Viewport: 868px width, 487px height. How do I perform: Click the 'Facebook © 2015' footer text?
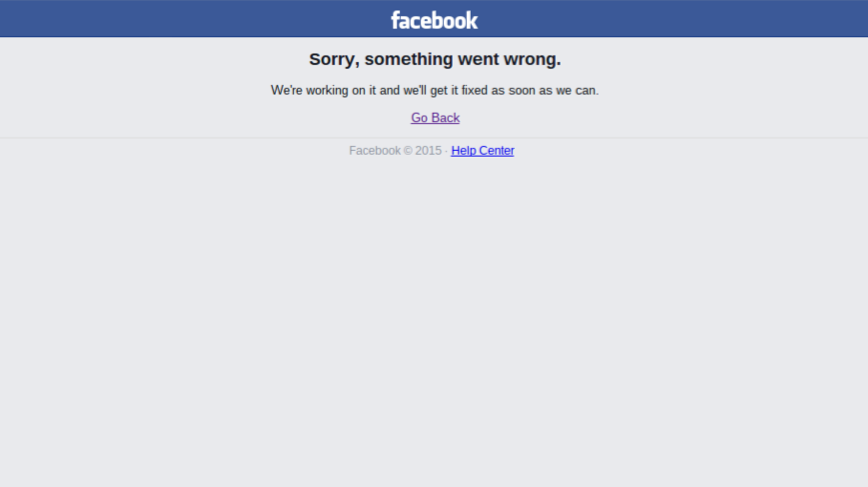(x=395, y=151)
